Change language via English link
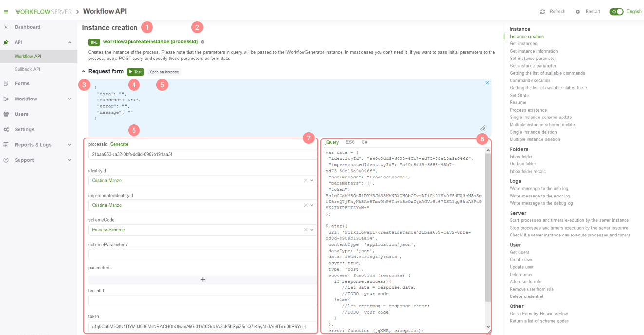 point(634,11)
